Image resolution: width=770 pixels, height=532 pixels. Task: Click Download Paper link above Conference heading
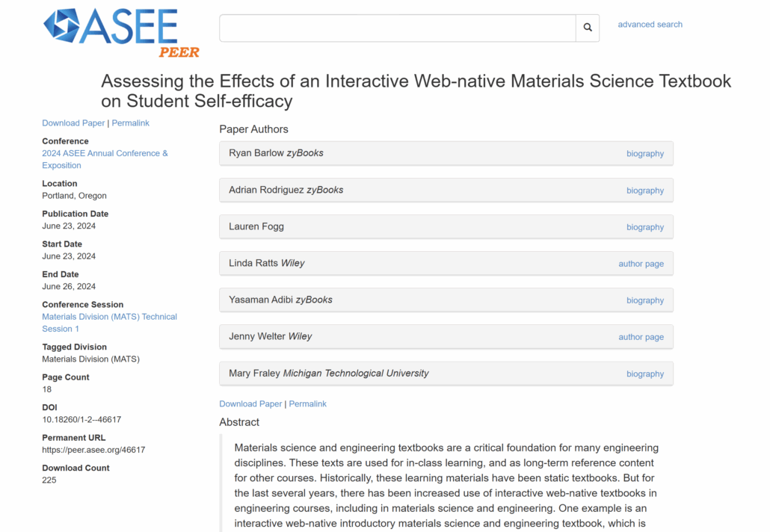point(73,123)
